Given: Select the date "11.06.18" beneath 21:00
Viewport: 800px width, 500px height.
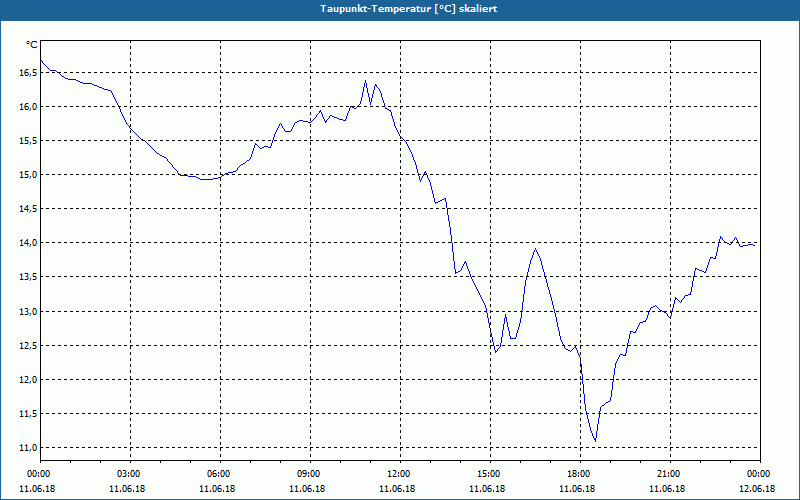Looking at the screenshot, I should pyautogui.click(x=667, y=489).
